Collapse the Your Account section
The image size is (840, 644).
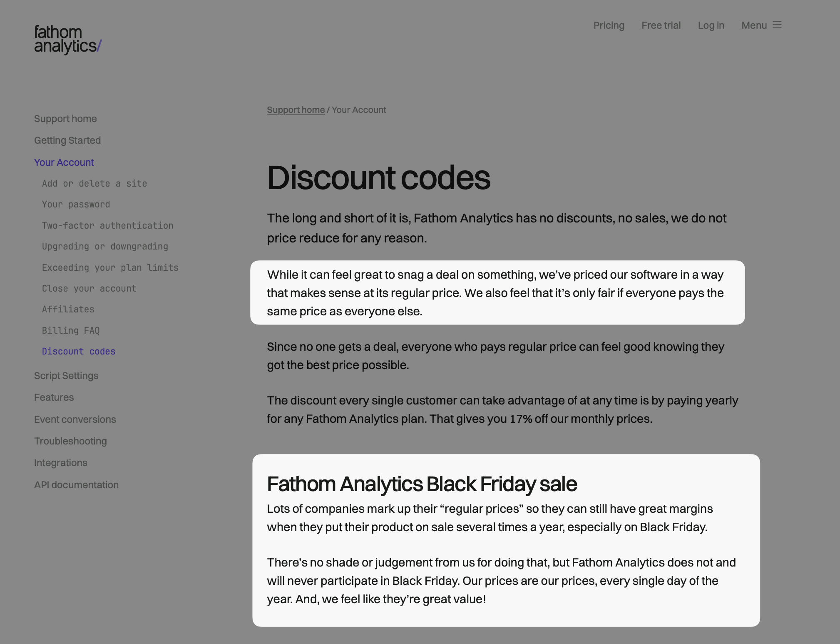[x=64, y=162]
